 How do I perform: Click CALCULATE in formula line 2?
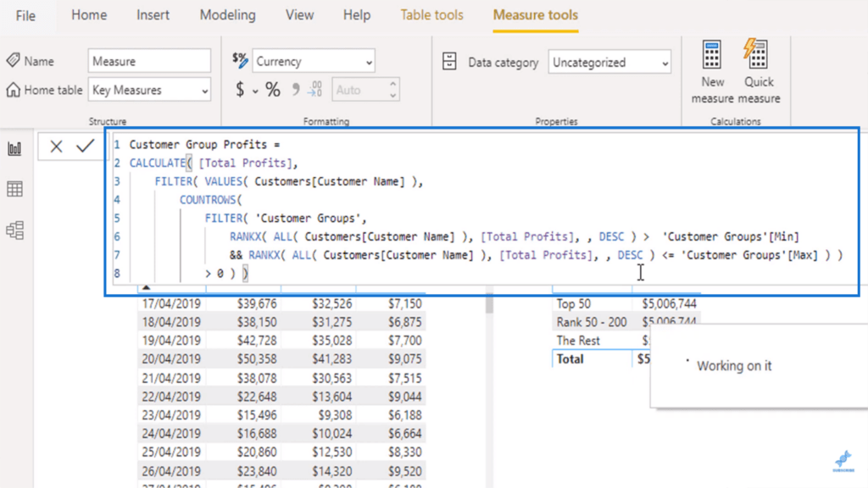(x=158, y=163)
